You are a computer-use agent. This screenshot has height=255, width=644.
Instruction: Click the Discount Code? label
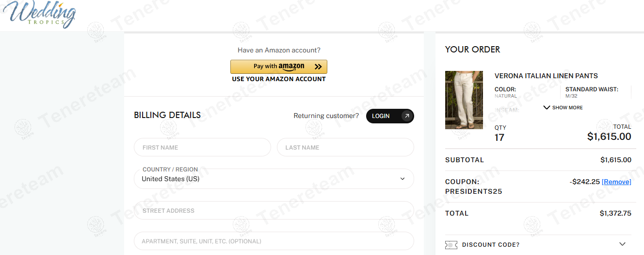(491, 245)
